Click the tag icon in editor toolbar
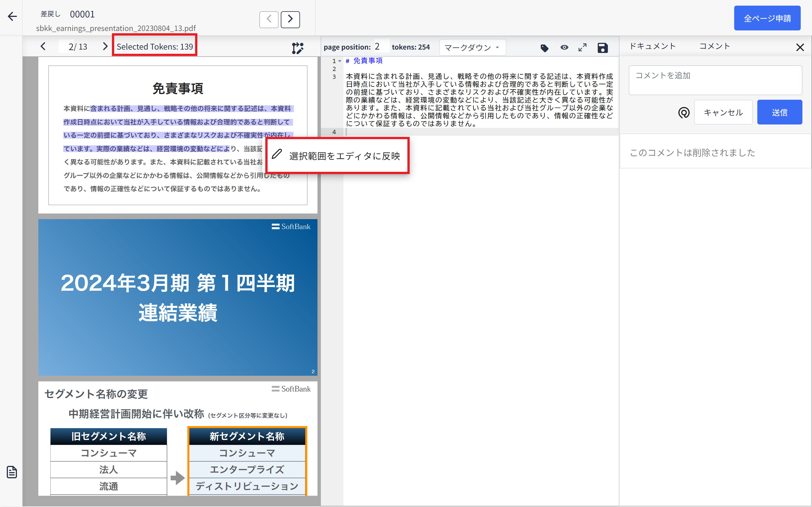Screen dimensions: 812x507 click(544, 48)
